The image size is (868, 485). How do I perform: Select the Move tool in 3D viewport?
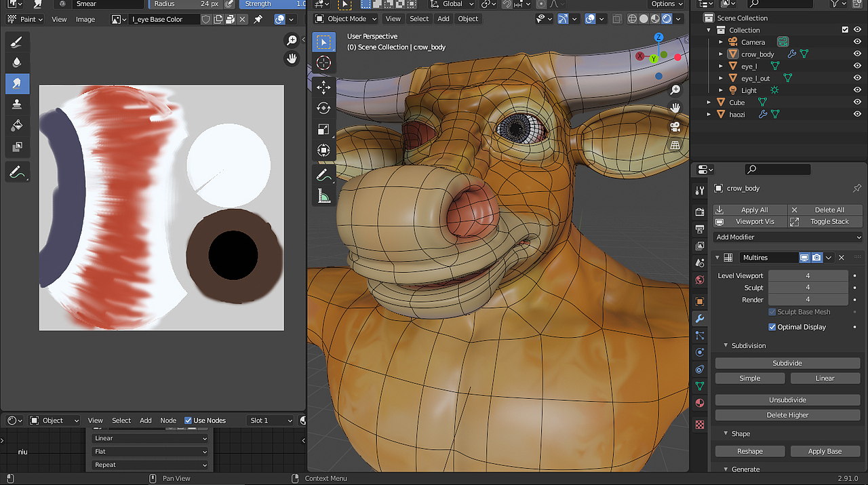click(x=323, y=87)
